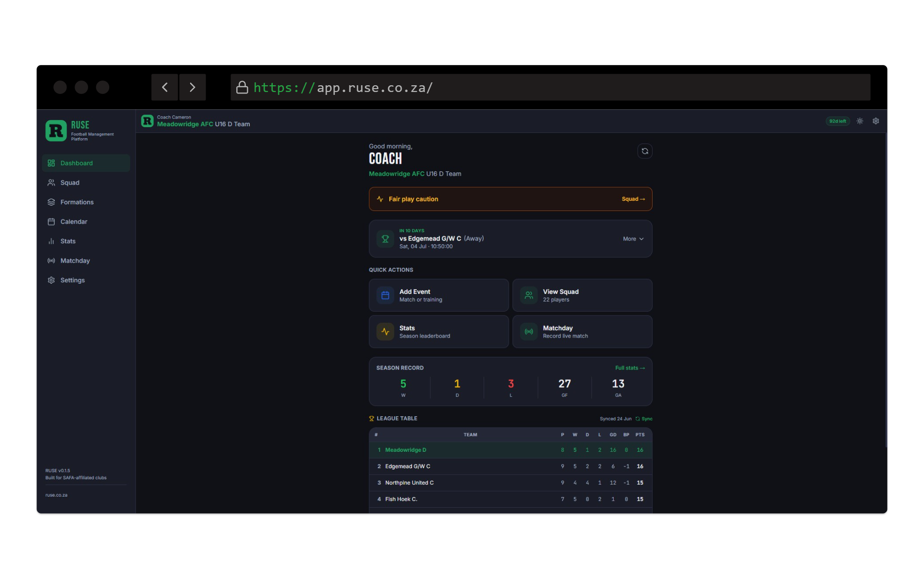Click the browser back arrow
Image resolution: width=924 pixels, height=578 pixels.
pyautogui.click(x=165, y=87)
